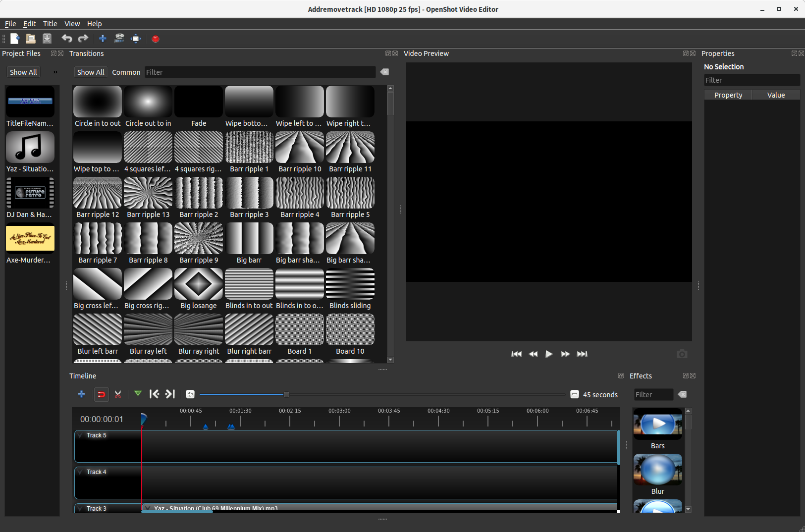Click the transitions list scrollbar down arrow
The height and width of the screenshot is (532, 805).
coord(390,360)
